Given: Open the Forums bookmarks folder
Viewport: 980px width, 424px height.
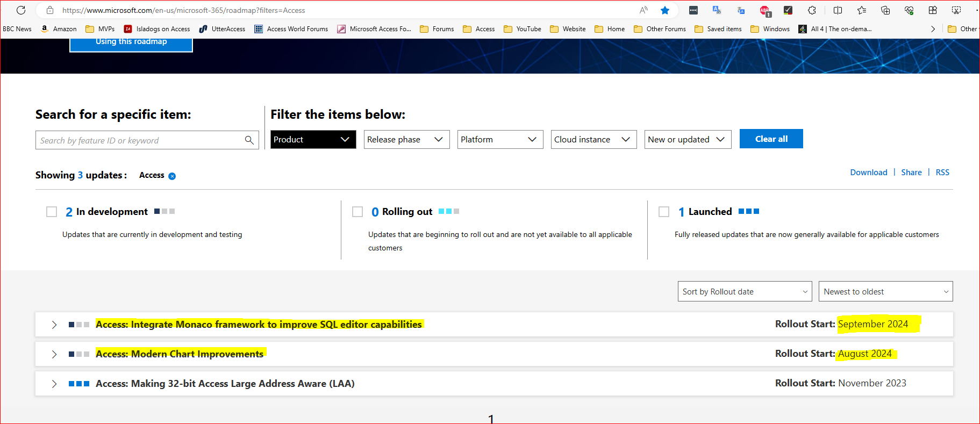Looking at the screenshot, I should pos(437,29).
